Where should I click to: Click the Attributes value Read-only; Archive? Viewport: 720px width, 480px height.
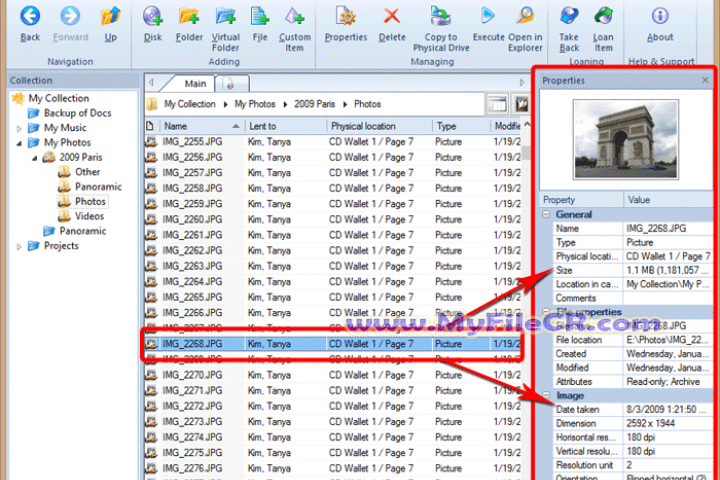[663, 382]
